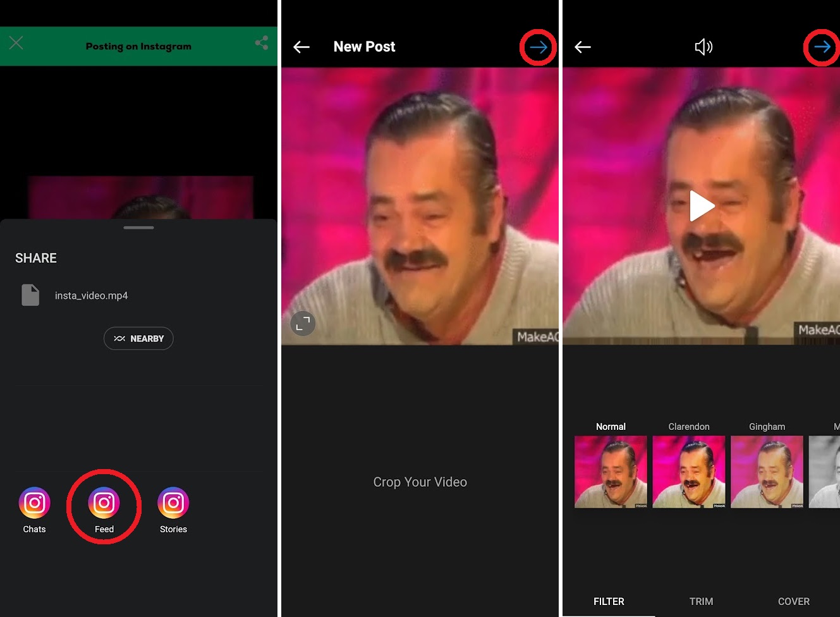Screen dimensions: 840x617
Task: Apply the Clarendon filter thumbnail
Action: pos(688,472)
